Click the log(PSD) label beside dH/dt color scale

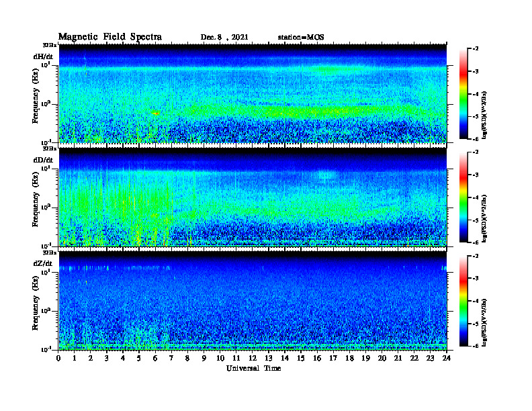tap(484, 115)
